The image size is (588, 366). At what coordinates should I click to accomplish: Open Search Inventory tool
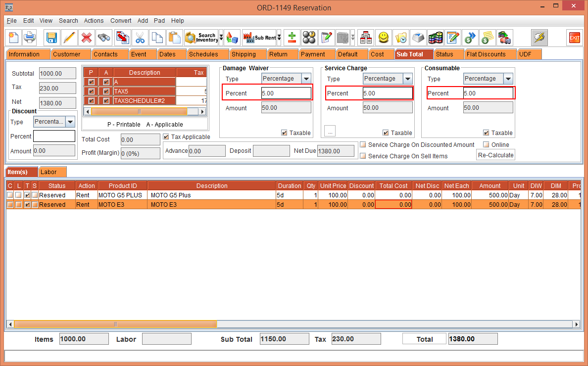[x=201, y=38]
